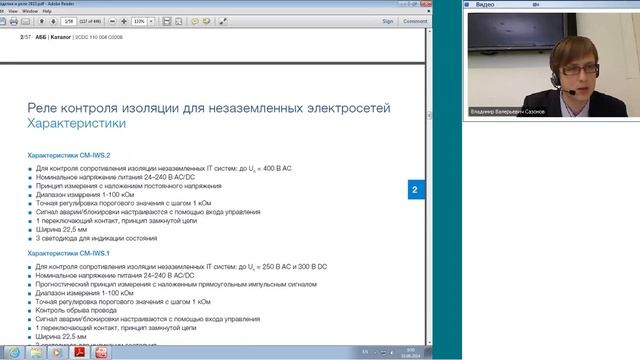The image size is (640, 360).
Task: Click the EN language indicator in tray
Action: click(x=365, y=352)
